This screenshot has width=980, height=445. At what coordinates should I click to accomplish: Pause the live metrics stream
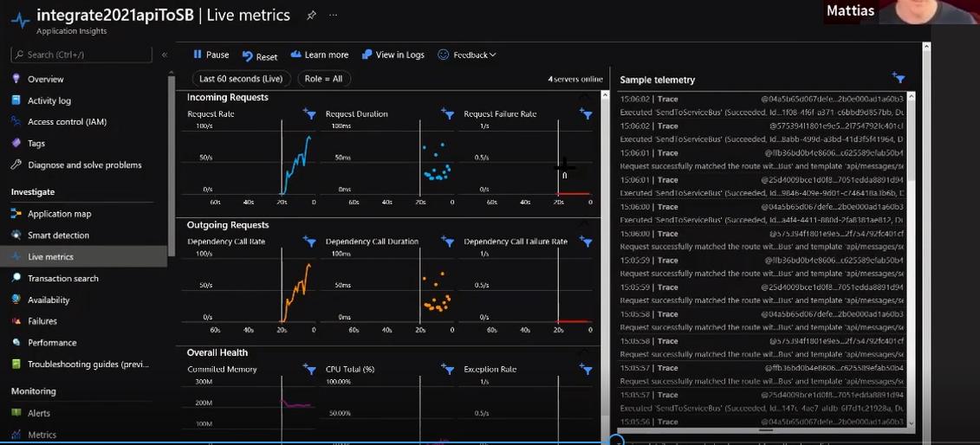pyautogui.click(x=211, y=55)
